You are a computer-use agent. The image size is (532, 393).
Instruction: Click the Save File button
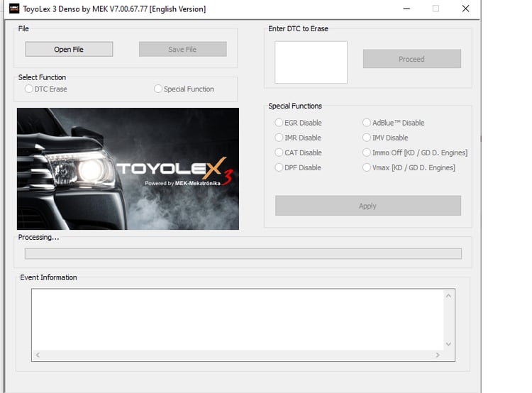point(182,49)
